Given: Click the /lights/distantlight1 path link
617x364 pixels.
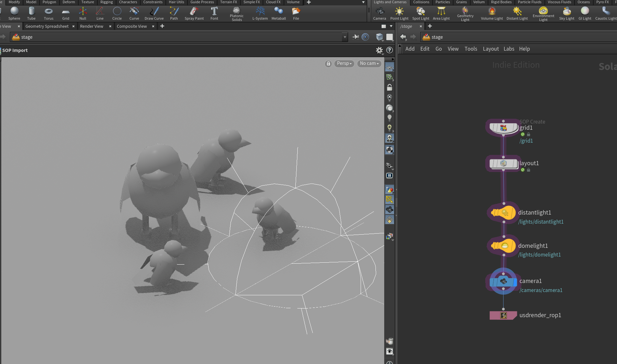Looking at the screenshot, I should pos(541,222).
